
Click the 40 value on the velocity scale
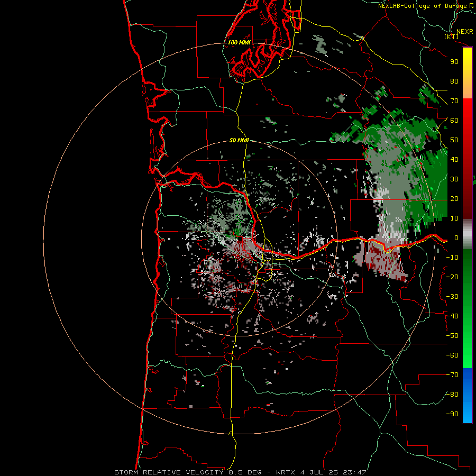[454, 160]
